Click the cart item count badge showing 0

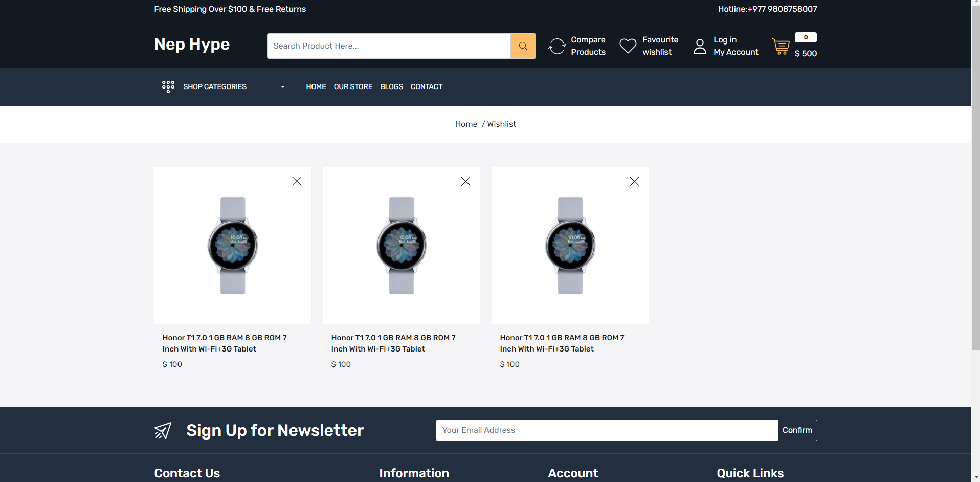(x=805, y=37)
